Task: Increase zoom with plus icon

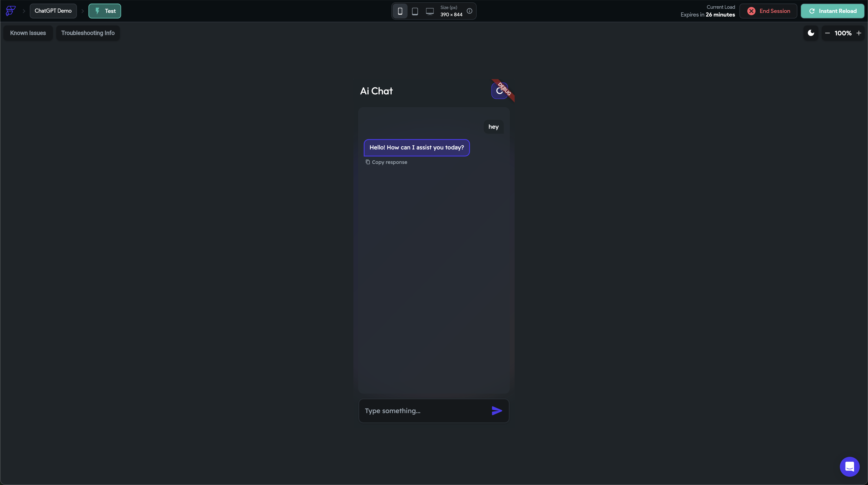Action: point(858,33)
